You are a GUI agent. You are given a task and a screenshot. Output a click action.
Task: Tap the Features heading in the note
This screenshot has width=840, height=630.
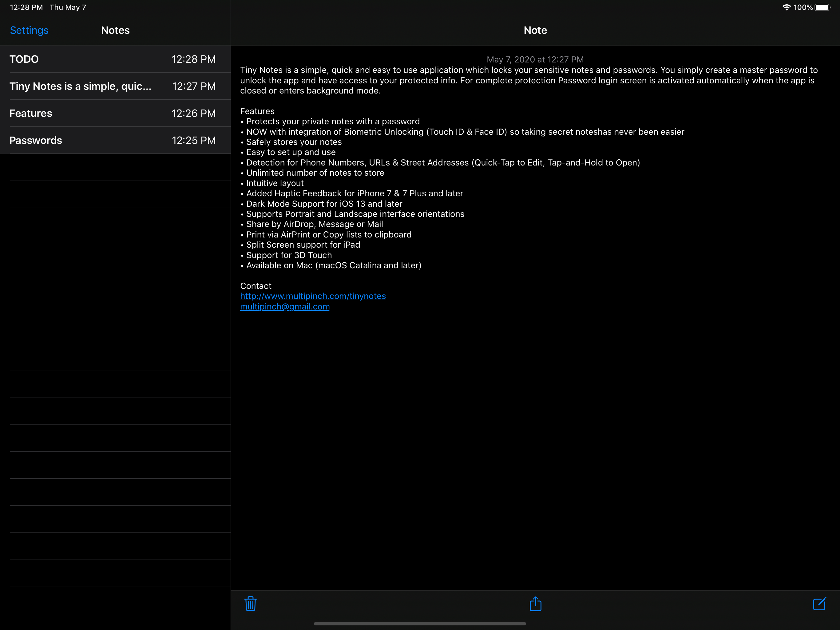click(x=257, y=111)
